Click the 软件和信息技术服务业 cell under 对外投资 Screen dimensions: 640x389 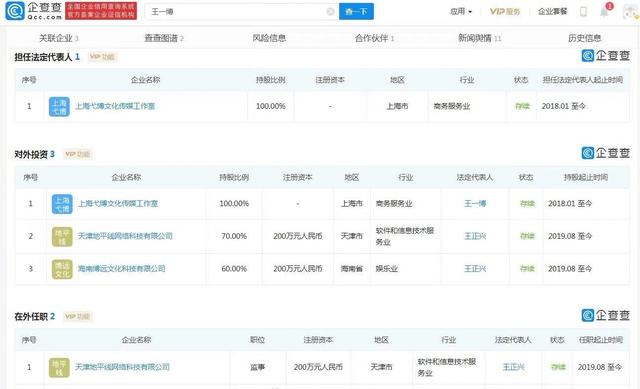tap(404, 236)
